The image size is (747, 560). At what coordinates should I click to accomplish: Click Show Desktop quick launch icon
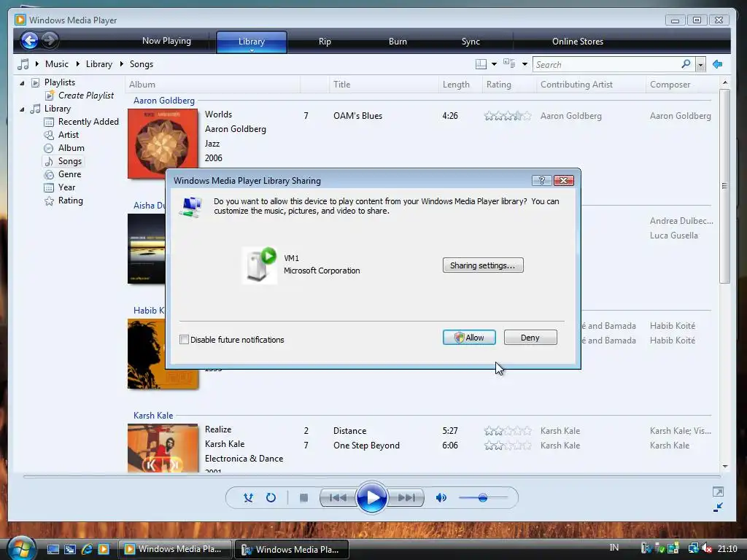[x=53, y=549]
